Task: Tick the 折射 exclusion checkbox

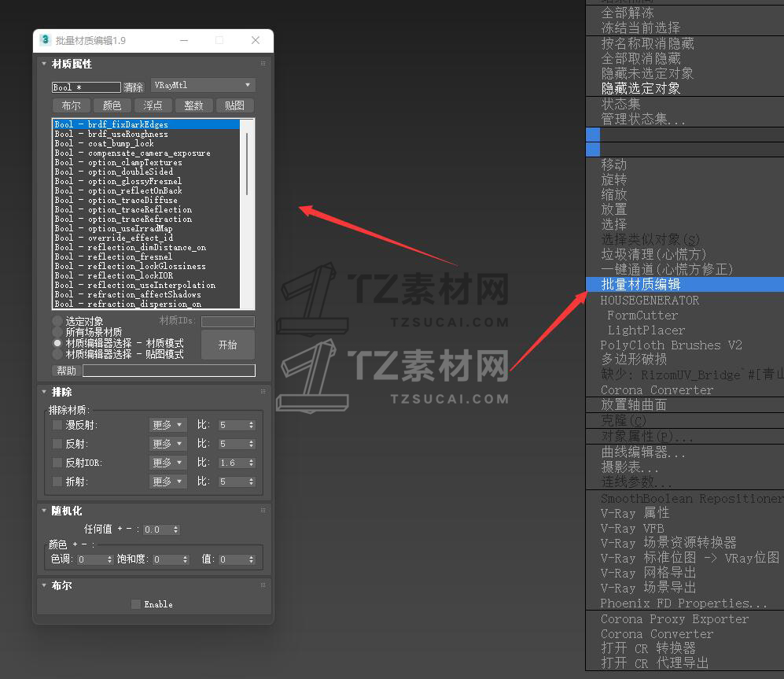Action: (x=57, y=482)
